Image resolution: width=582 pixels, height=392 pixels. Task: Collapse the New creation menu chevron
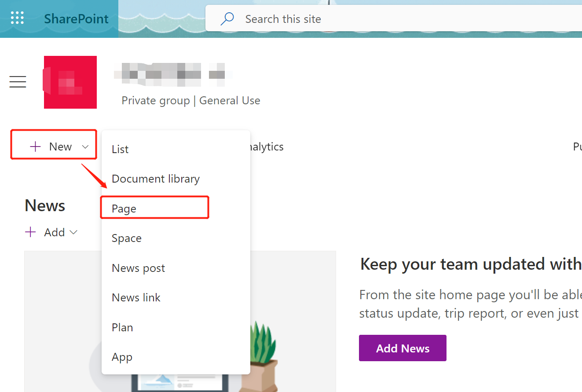click(85, 147)
